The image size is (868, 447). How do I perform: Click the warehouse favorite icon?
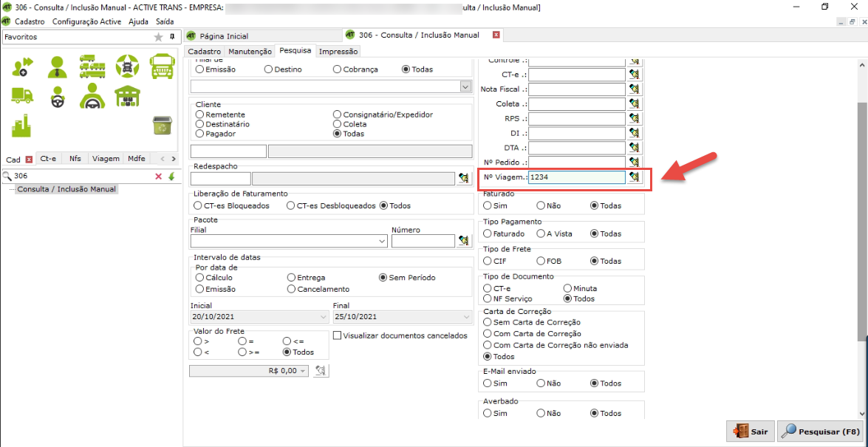pyautogui.click(x=127, y=96)
